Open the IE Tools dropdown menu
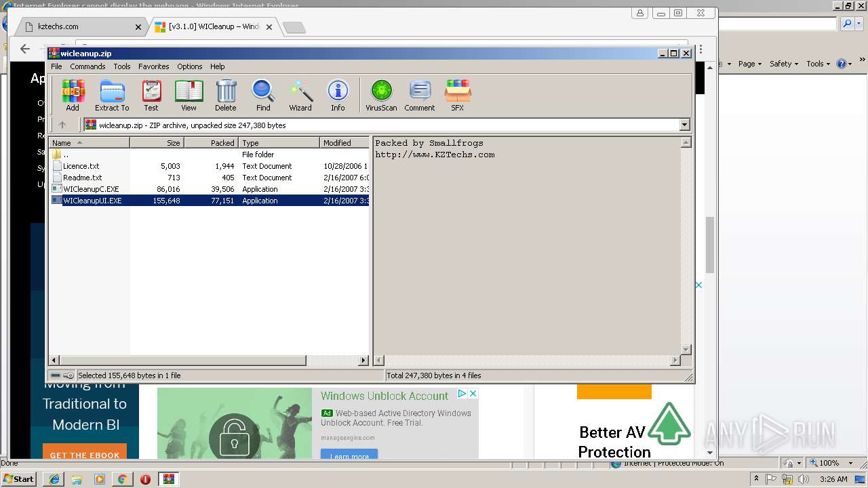This screenshot has width=868, height=488. click(818, 64)
